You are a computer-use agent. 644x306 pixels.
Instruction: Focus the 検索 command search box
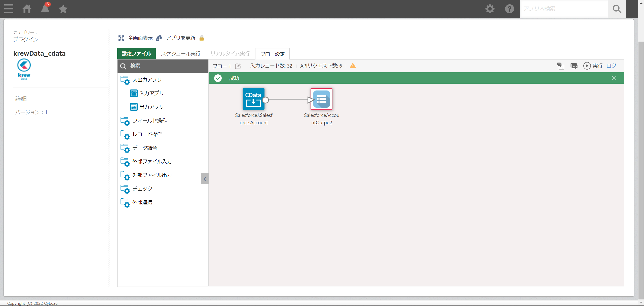163,66
